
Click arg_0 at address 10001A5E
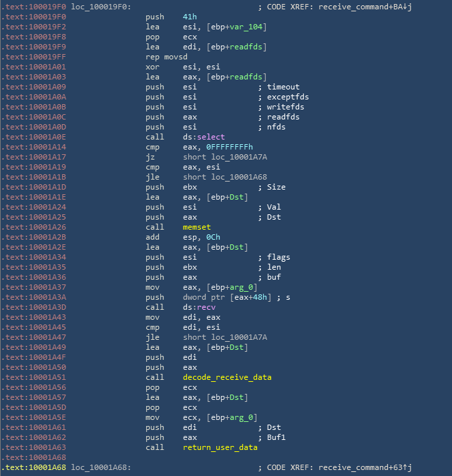[x=241, y=417]
